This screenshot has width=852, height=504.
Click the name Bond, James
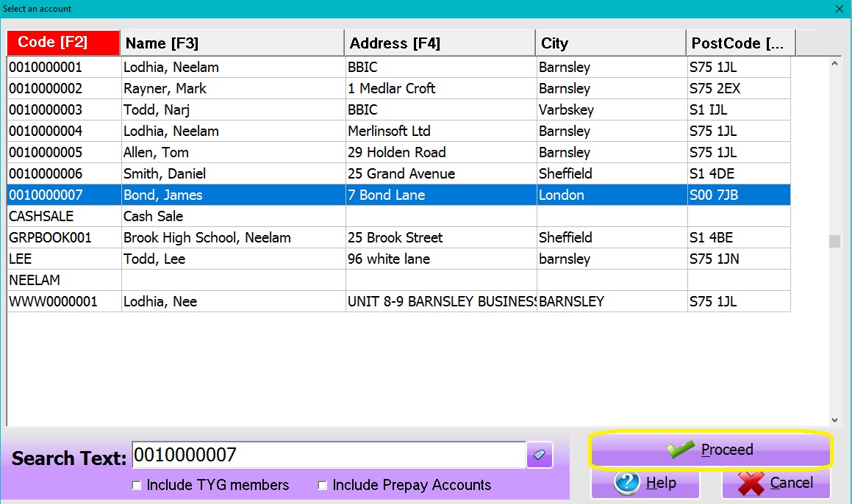click(x=163, y=195)
